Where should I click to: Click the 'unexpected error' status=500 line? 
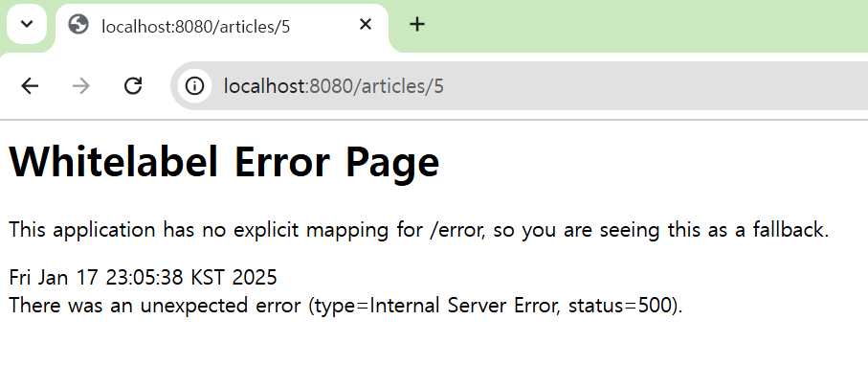(x=346, y=306)
